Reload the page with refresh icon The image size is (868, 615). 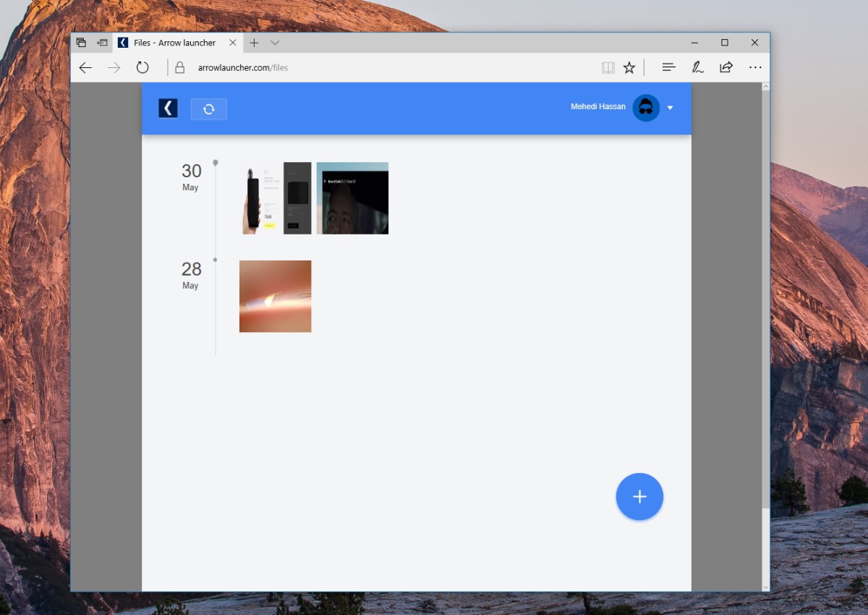tap(142, 68)
